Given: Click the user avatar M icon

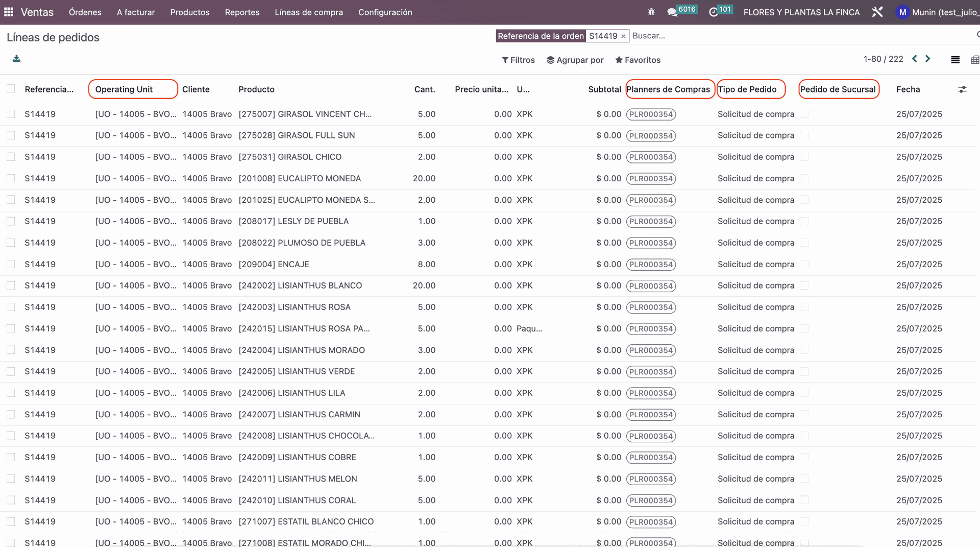Looking at the screenshot, I should pyautogui.click(x=902, y=12).
